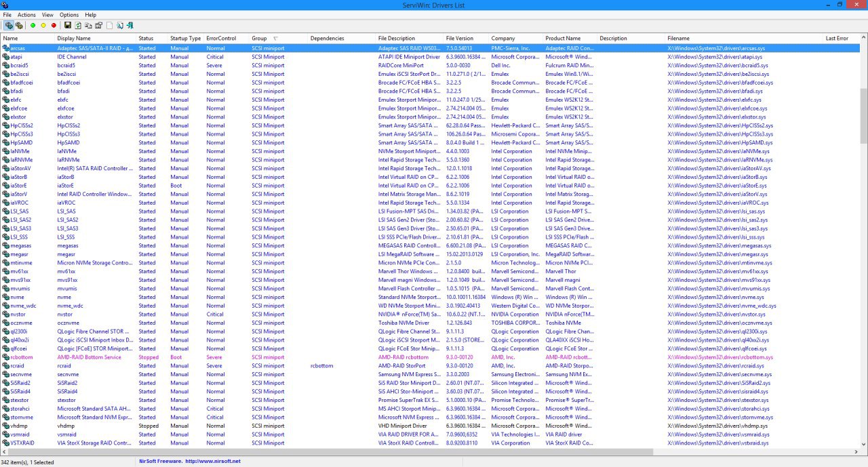
Task: Open the Help menu
Action: (90, 15)
